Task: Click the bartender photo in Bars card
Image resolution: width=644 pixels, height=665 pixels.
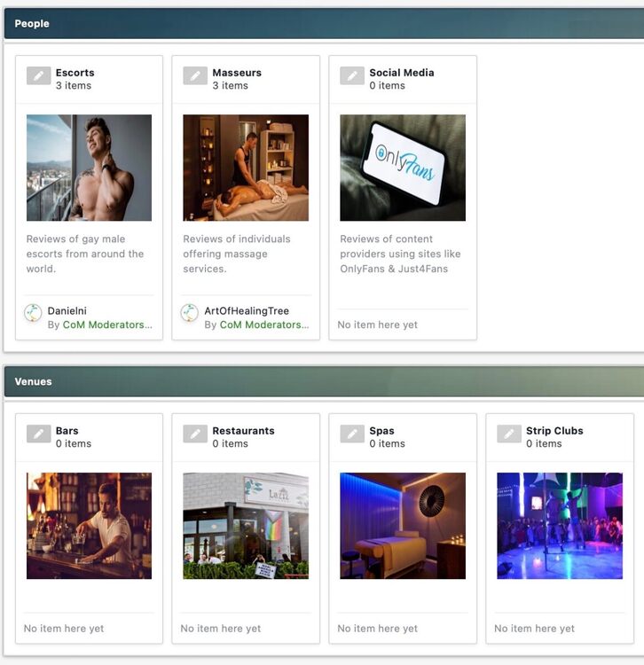Action: point(89,525)
